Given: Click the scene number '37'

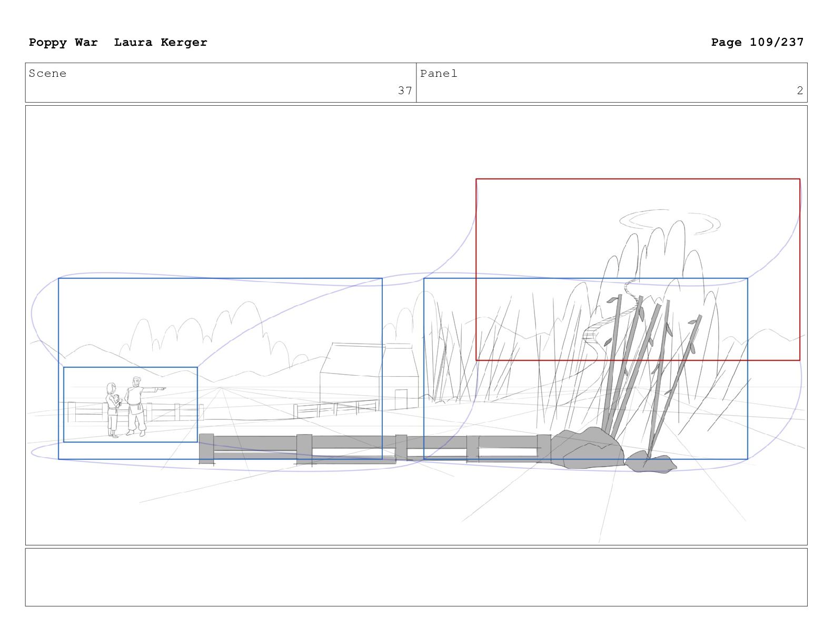Looking at the screenshot, I should pyautogui.click(x=405, y=91).
